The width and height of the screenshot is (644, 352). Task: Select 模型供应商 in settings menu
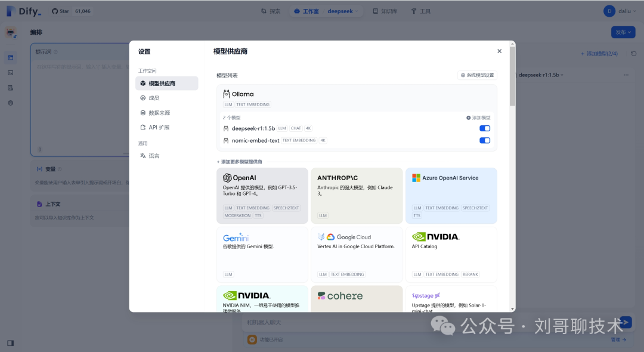tap(167, 84)
